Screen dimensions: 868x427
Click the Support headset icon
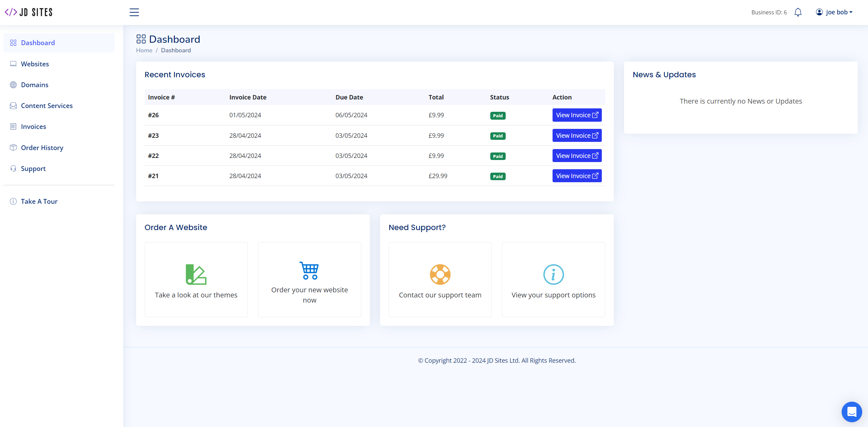13,168
